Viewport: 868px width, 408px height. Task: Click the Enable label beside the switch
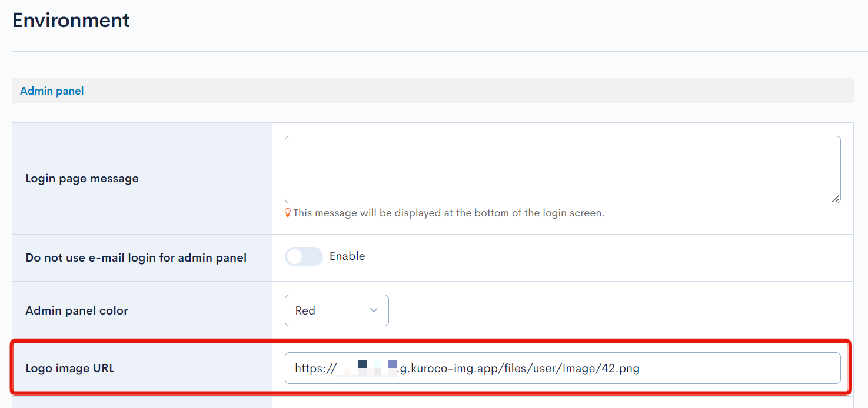(x=347, y=256)
